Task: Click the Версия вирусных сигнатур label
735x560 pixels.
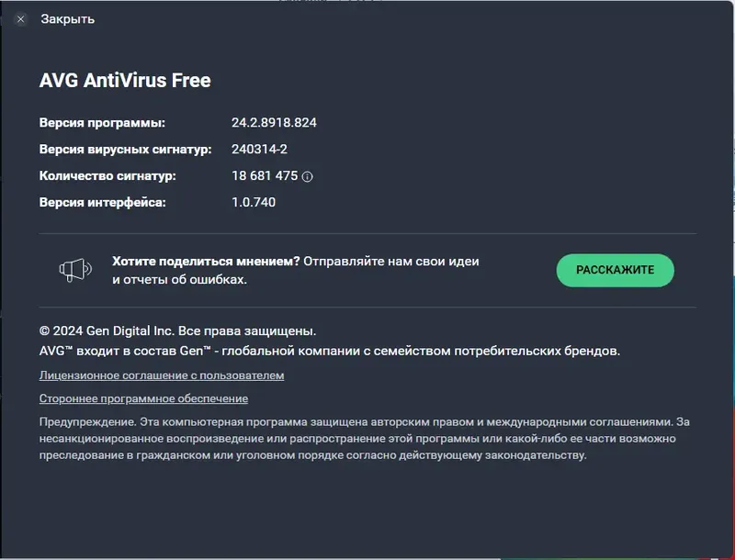Action: tap(126, 150)
